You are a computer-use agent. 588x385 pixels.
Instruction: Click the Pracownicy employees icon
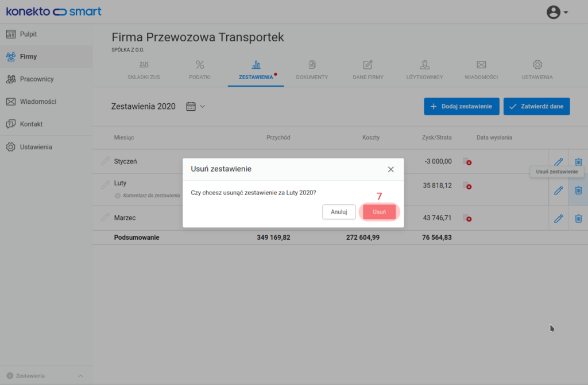tap(10, 79)
